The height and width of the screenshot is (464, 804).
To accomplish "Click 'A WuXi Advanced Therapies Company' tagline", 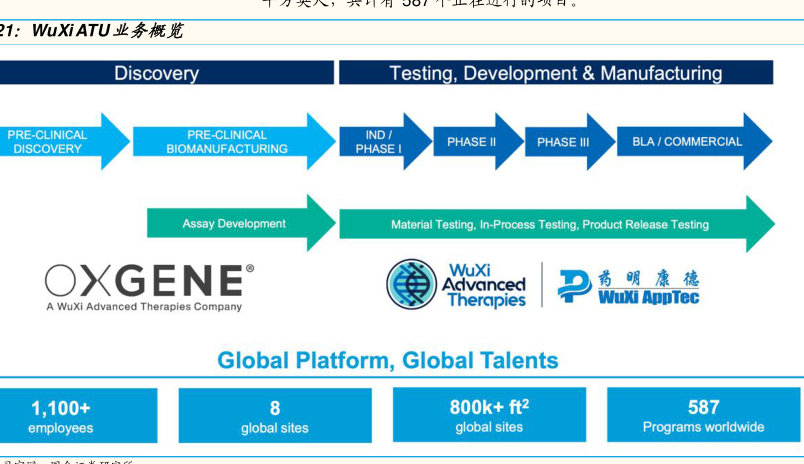I will click(x=144, y=307).
